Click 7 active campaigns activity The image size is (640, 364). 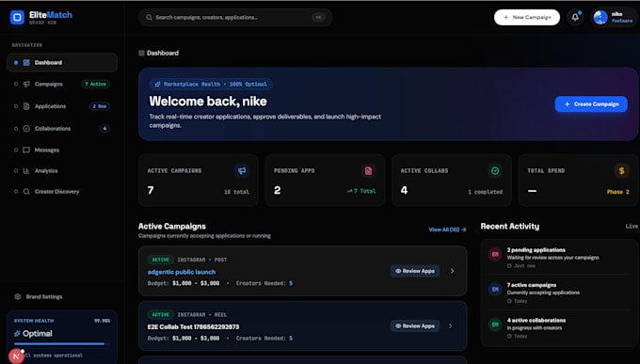(x=558, y=293)
